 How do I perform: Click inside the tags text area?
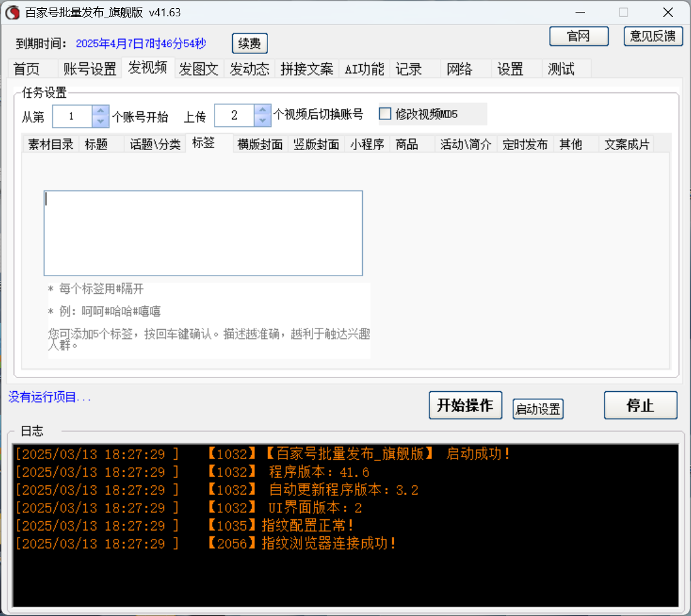[x=203, y=233]
